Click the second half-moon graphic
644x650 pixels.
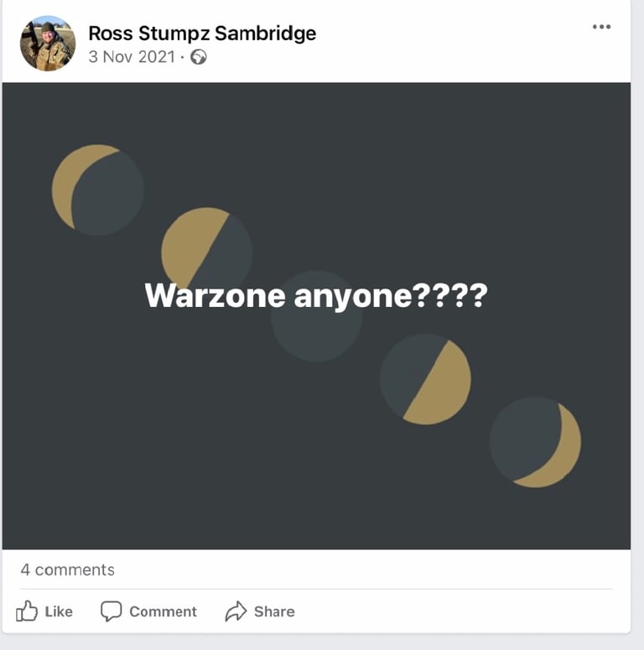coord(206,251)
